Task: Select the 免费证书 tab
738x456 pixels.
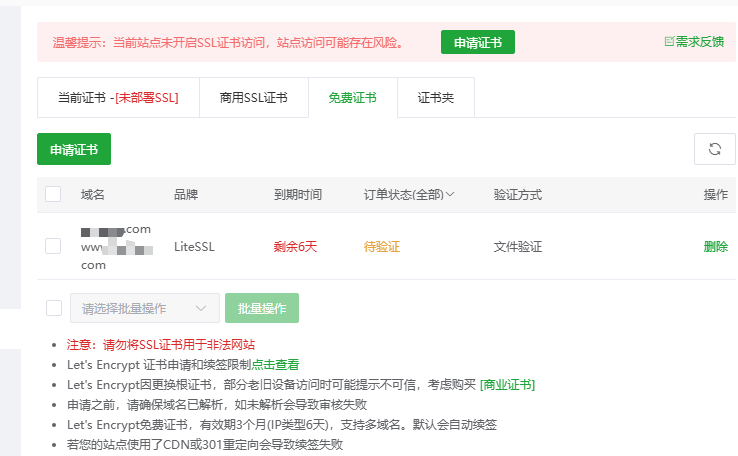Action: point(352,98)
